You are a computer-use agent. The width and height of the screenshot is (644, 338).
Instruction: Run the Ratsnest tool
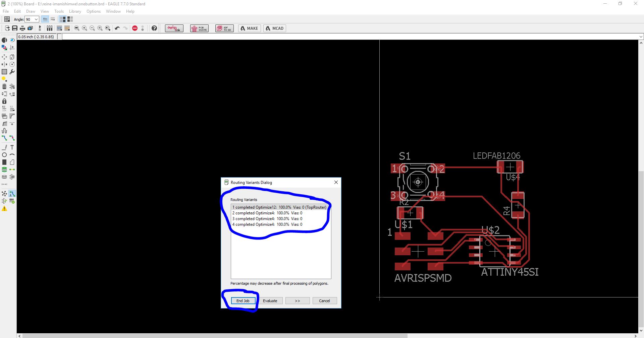(4, 194)
